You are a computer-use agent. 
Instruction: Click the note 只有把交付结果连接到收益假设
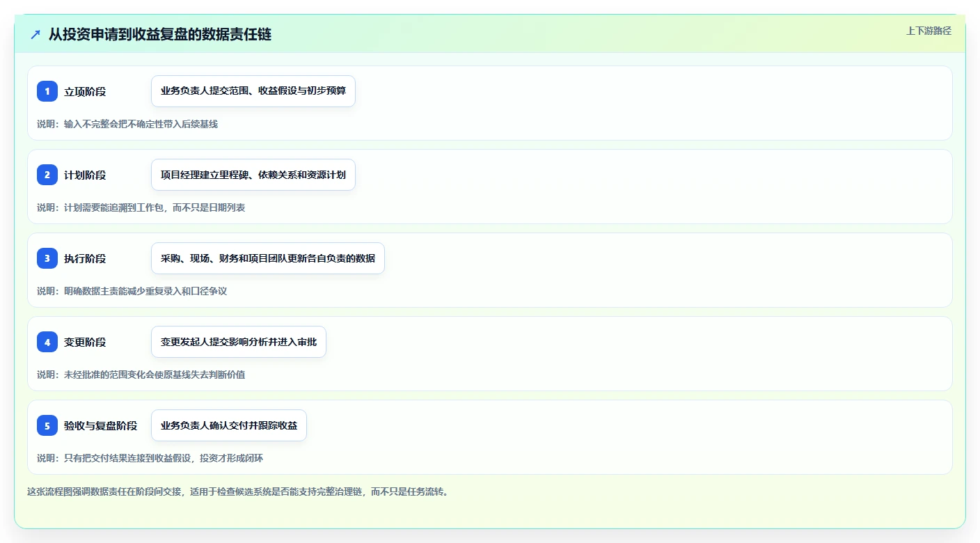tap(127, 458)
